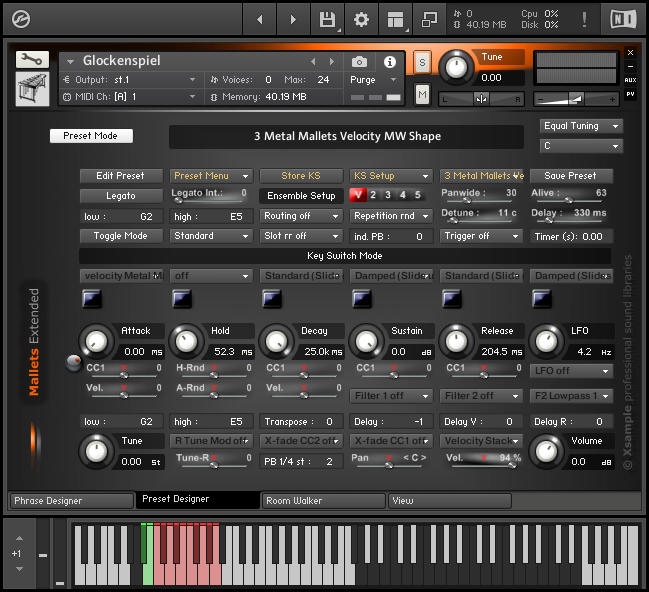Click the camera snapshot icon
This screenshot has height=592, width=649.
click(x=359, y=62)
